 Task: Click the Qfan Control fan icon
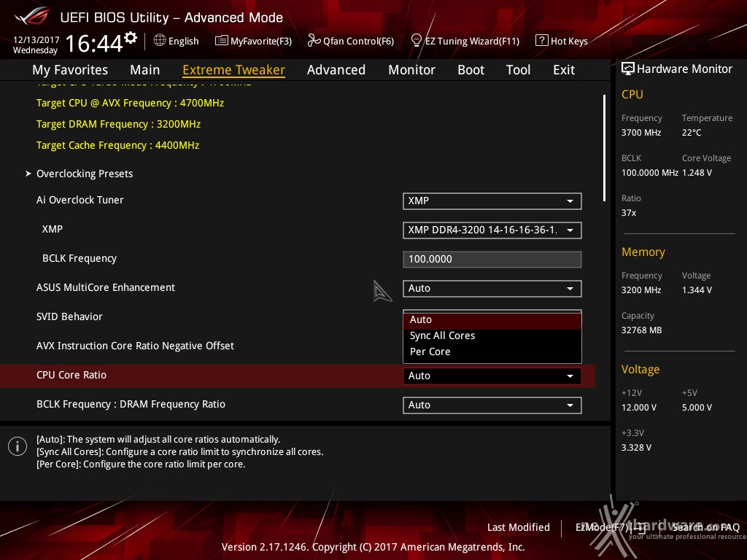[314, 41]
